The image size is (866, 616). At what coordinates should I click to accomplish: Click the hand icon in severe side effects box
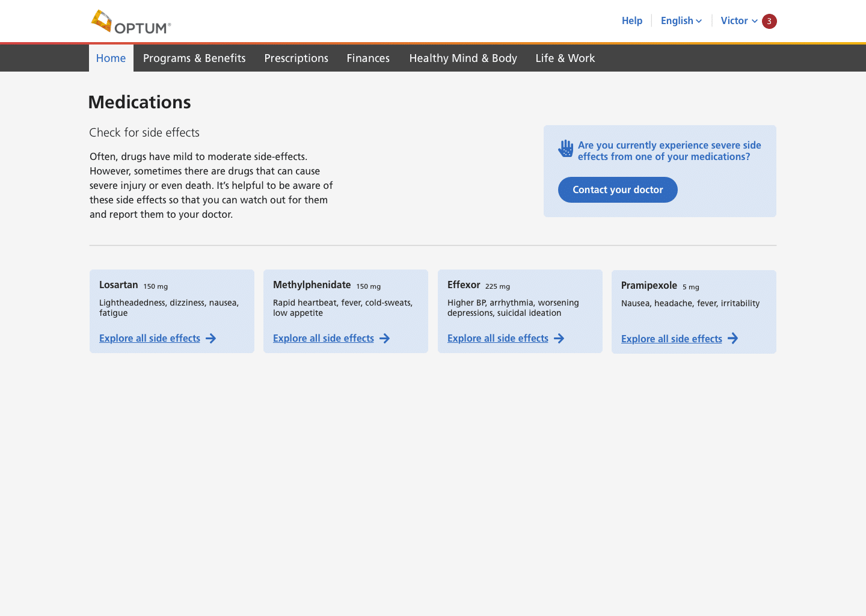tap(565, 149)
